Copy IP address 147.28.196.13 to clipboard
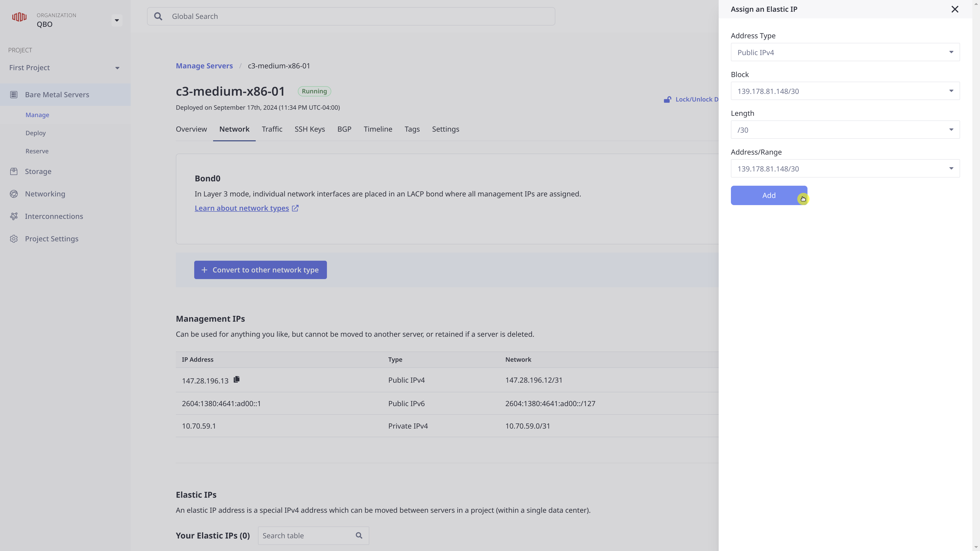Image resolution: width=980 pixels, height=551 pixels. click(237, 380)
